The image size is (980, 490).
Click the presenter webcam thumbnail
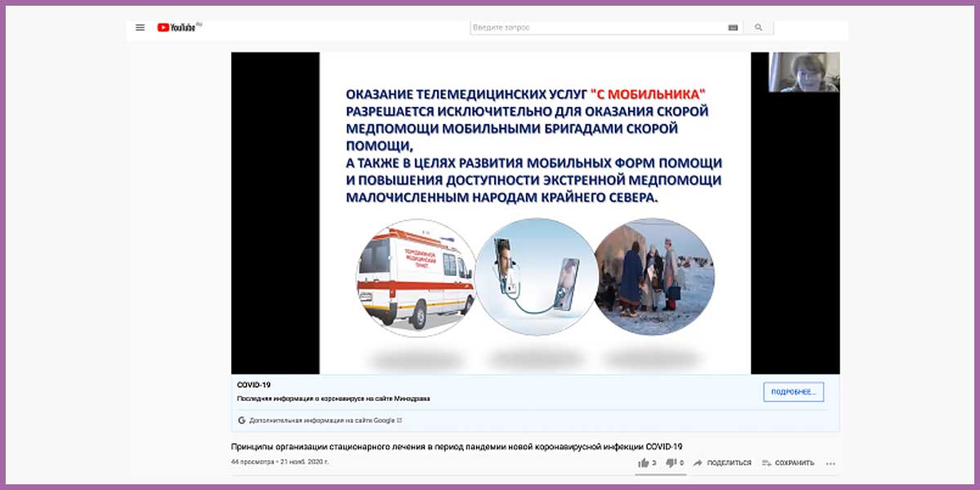point(804,72)
